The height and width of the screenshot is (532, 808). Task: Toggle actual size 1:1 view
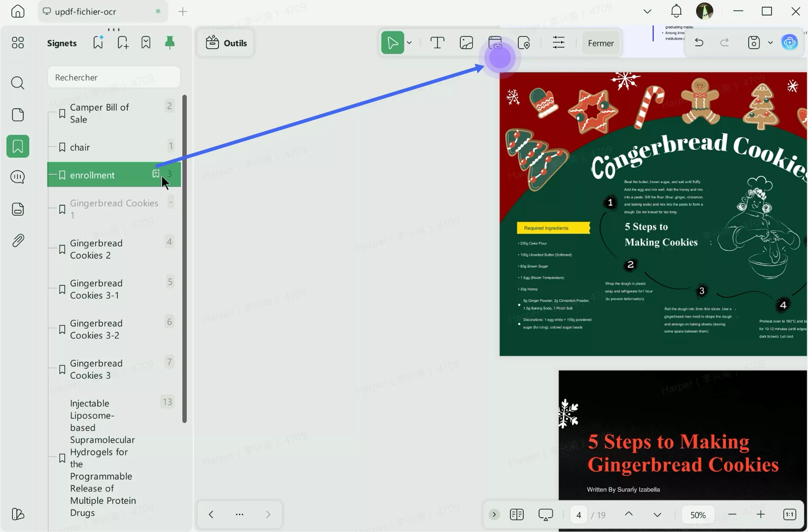click(790, 514)
